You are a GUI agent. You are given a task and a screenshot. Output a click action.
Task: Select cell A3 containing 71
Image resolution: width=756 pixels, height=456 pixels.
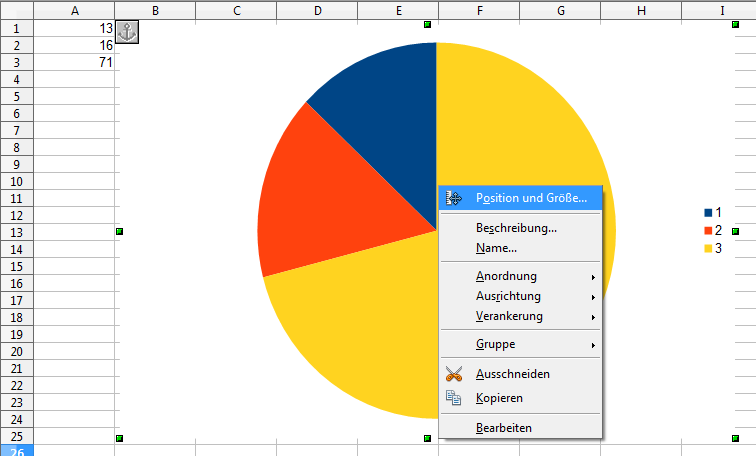pos(75,62)
